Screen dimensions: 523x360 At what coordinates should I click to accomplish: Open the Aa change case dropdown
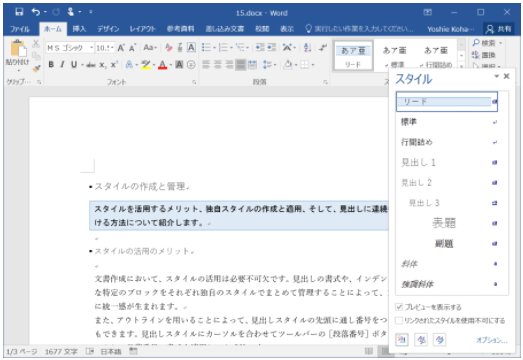[150, 48]
